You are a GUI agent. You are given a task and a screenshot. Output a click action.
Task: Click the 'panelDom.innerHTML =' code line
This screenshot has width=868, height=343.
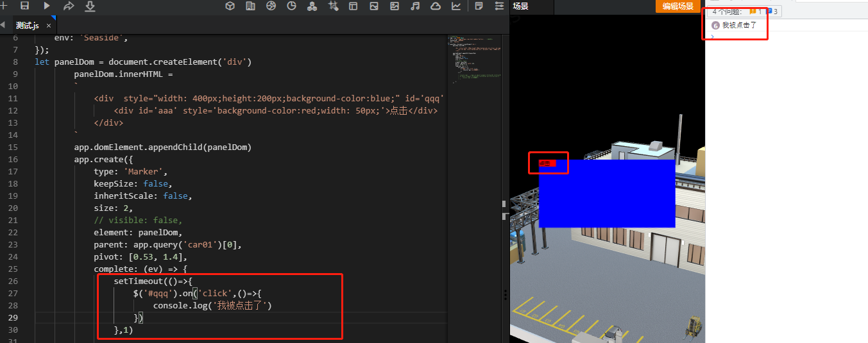(123, 74)
